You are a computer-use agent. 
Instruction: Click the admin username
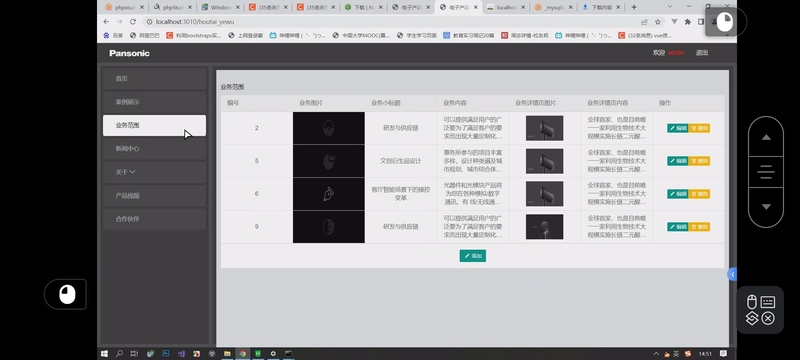pos(676,53)
